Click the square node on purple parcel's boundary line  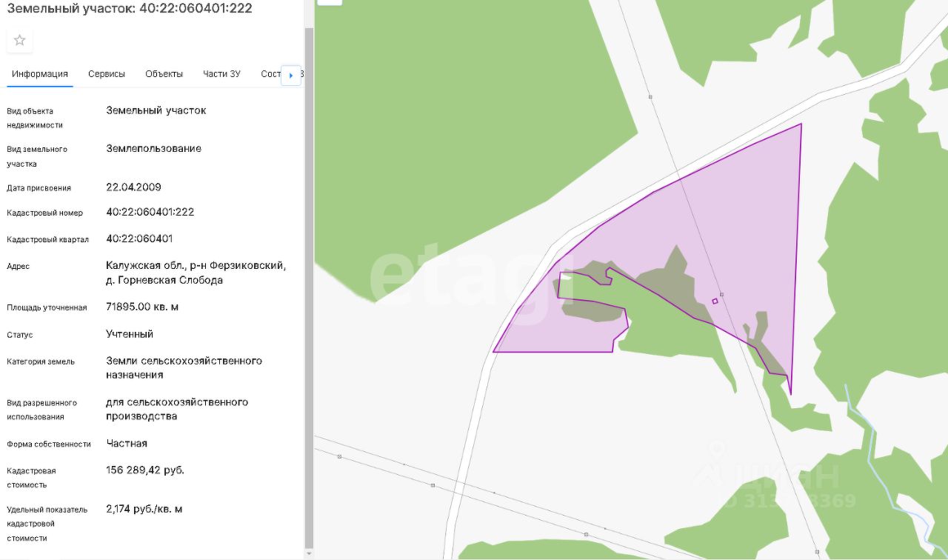click(x=721, y=295)
